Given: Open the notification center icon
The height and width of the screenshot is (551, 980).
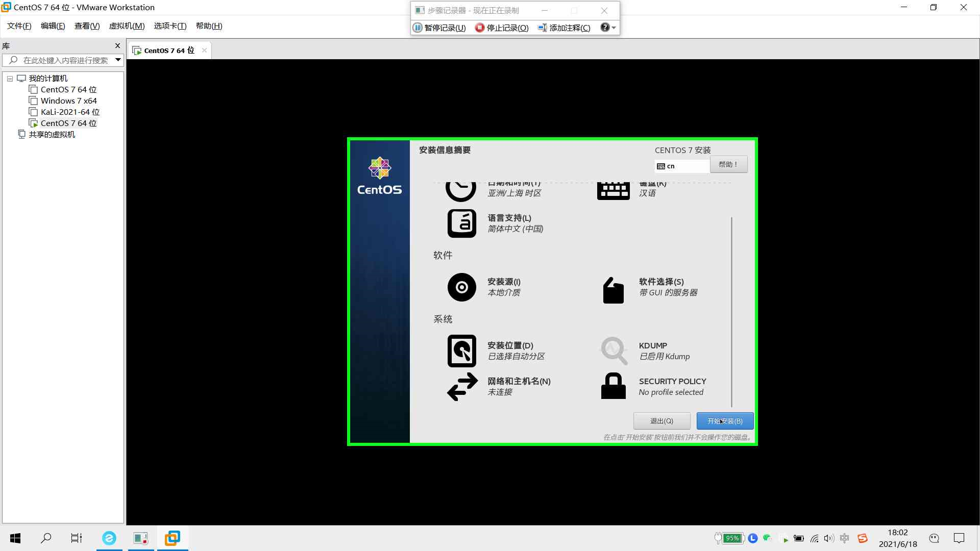Looking at the screenshot, I should coord(959,538).
